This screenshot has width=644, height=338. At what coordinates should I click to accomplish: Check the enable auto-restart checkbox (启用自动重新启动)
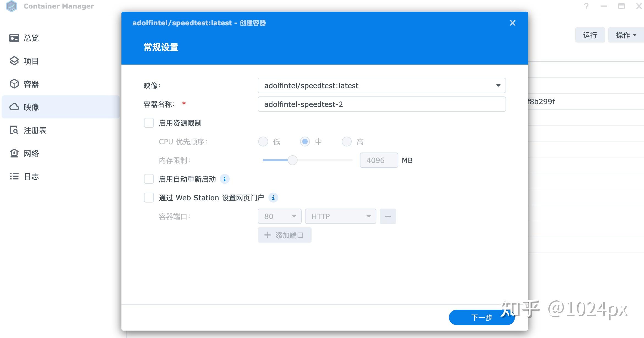[149, 179]
